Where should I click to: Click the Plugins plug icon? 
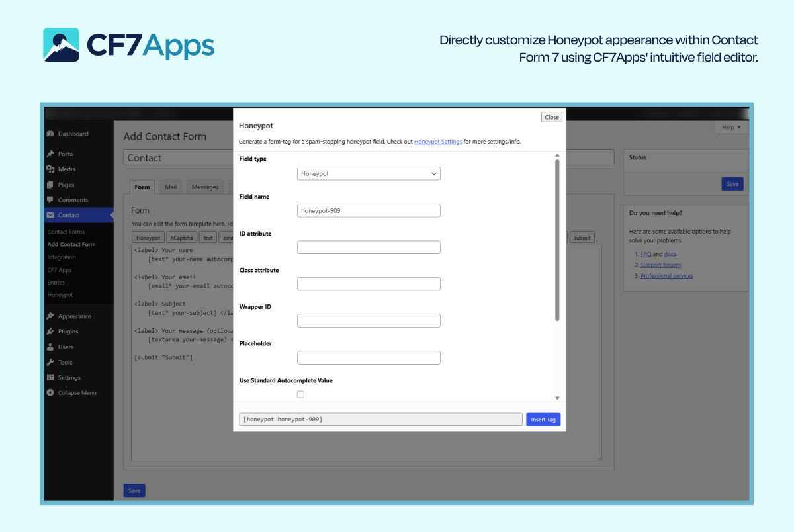50,332
